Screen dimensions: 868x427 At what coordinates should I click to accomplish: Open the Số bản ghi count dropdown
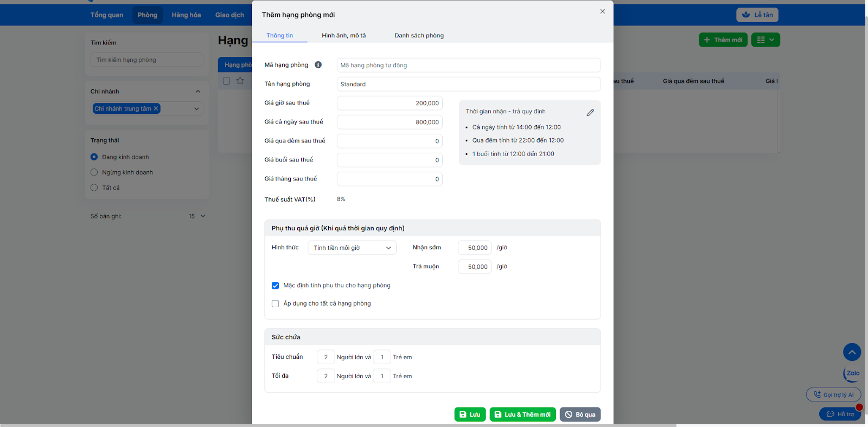pyautogui.click(x=197, y=216)
